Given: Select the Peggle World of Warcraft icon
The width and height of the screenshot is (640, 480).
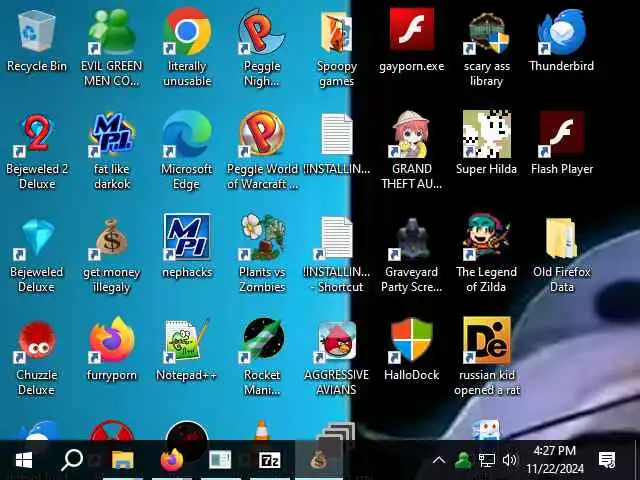Looking at the screenshot, I should (262, 134).
